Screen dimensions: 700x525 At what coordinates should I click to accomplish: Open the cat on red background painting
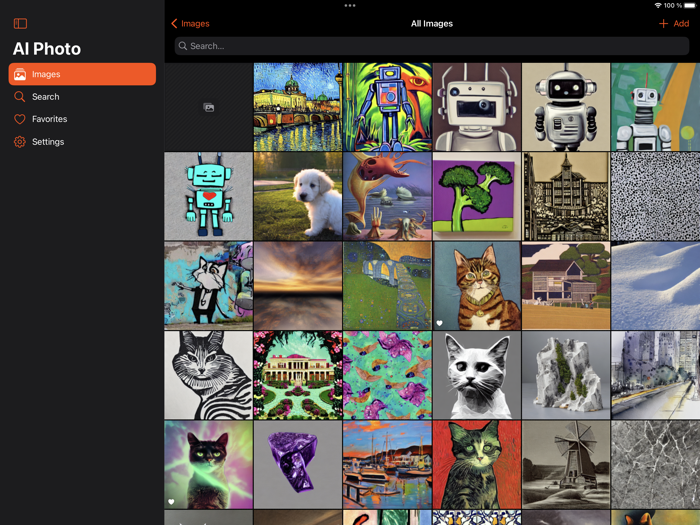click(477, 465)
